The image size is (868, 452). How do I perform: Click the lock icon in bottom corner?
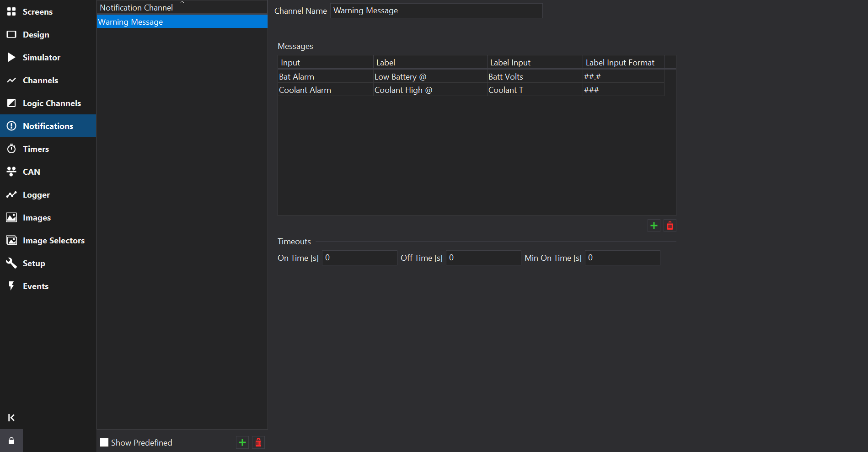[x=11, y=441]
